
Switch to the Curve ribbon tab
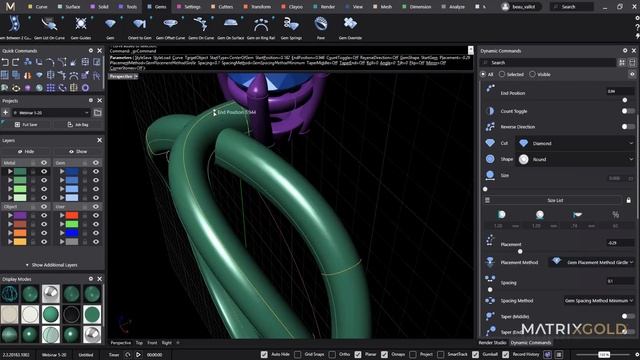[x=38, y=7]
